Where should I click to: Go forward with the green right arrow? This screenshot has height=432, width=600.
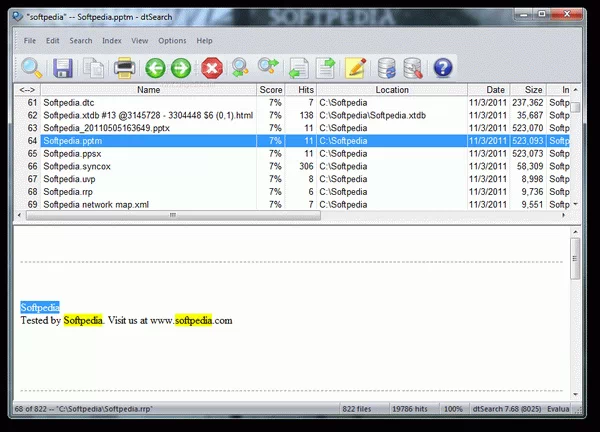click(x=181, y=68)
